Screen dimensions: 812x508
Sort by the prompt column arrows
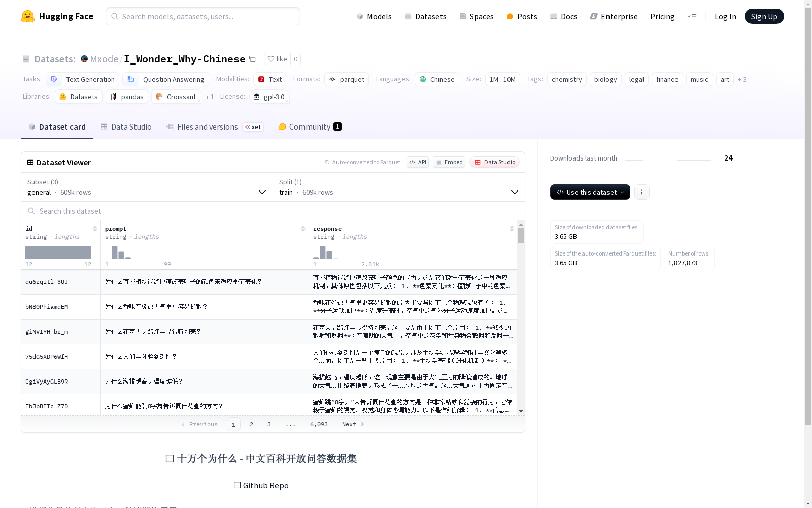[303, 229]
